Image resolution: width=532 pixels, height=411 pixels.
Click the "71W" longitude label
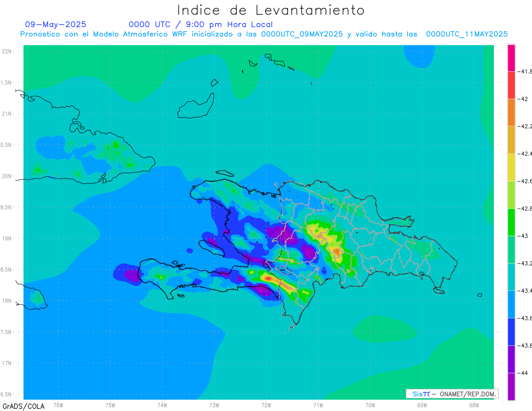coord(318,405)
